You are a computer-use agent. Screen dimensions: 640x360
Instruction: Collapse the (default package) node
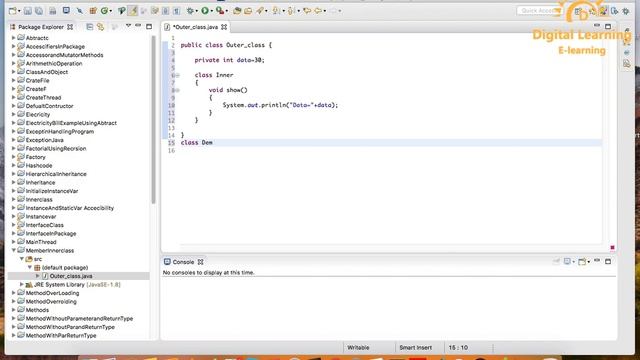point(30,267)
